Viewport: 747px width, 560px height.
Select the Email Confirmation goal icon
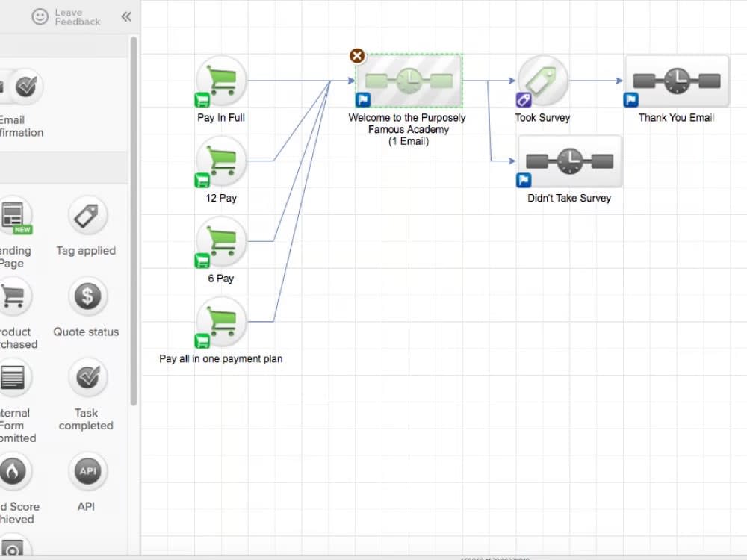click(x=28, y=85)
